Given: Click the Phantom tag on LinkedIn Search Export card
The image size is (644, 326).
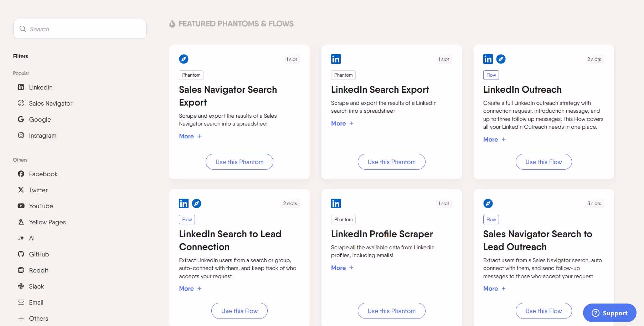Looking at the screenshot, I should 343,75.
